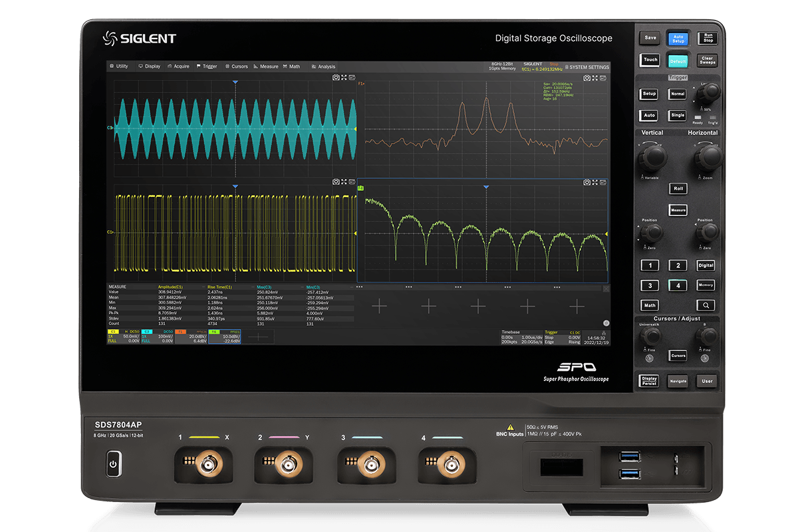Push the Universal/A cursor knob
798x532 pixels.
(650, 338)
